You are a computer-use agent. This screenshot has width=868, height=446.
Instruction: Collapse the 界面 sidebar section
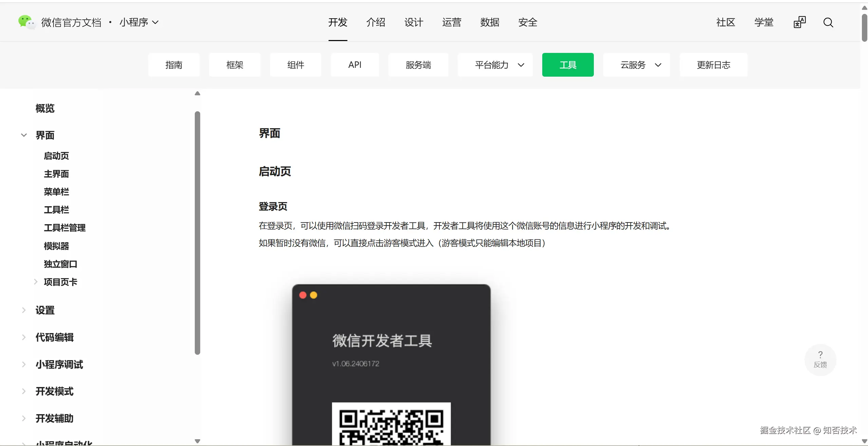coord(24,135)
